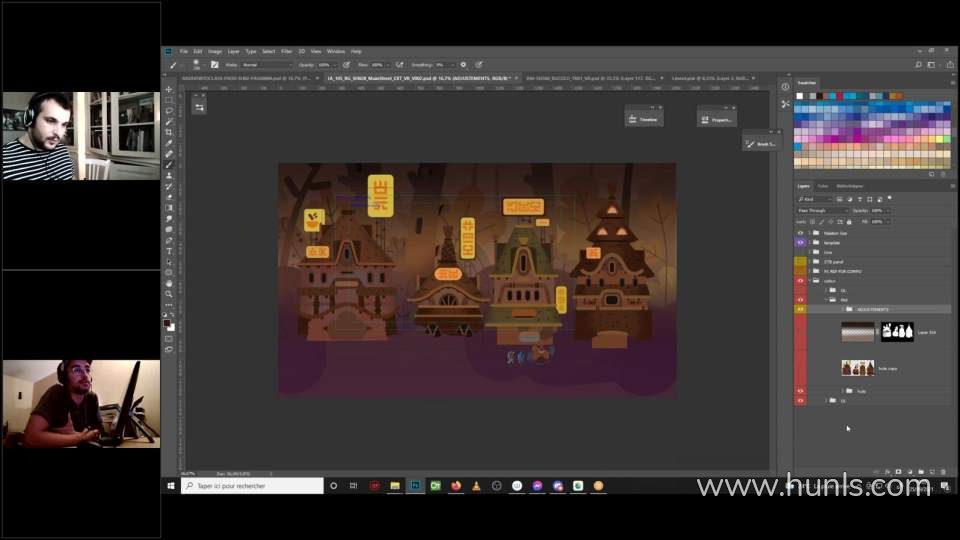This screenshot has width=960, height=540.
Task: Select the Hand tool
Action: pyautogui.click(x=169, y=283)
